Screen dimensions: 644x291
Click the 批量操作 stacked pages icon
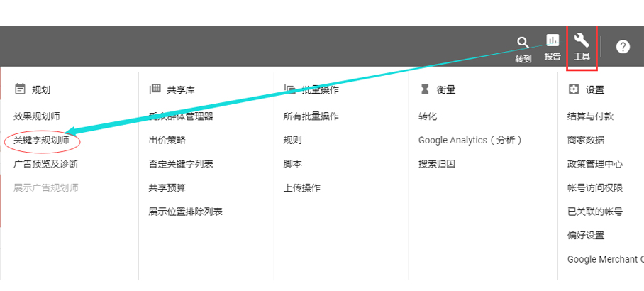[290, 89]
